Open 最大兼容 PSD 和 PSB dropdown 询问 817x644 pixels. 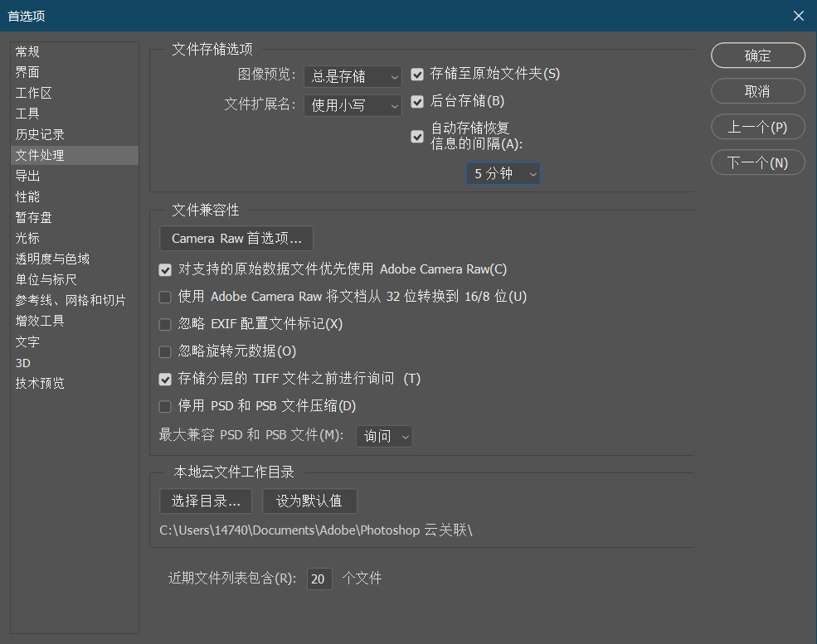[x=384, y=436]
